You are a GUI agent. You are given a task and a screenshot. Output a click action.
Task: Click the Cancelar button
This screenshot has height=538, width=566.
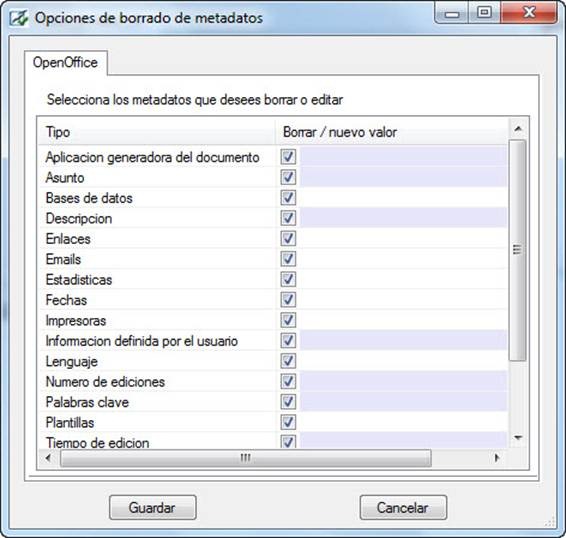[403, 507]
